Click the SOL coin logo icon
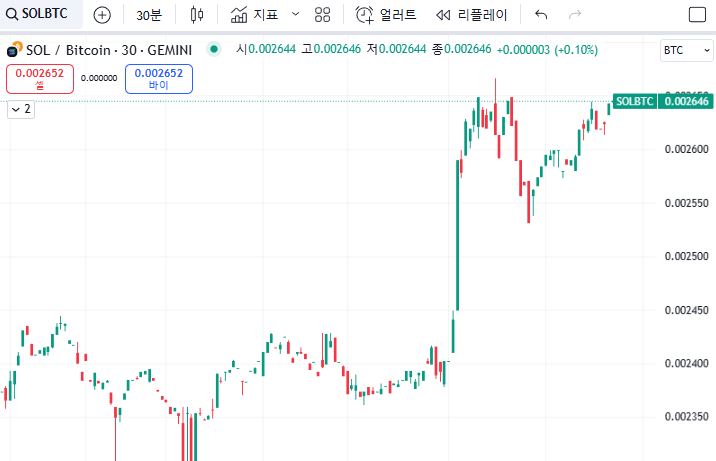Image resolution: width=716 pixels, height=461 pixels. [14, 49]
